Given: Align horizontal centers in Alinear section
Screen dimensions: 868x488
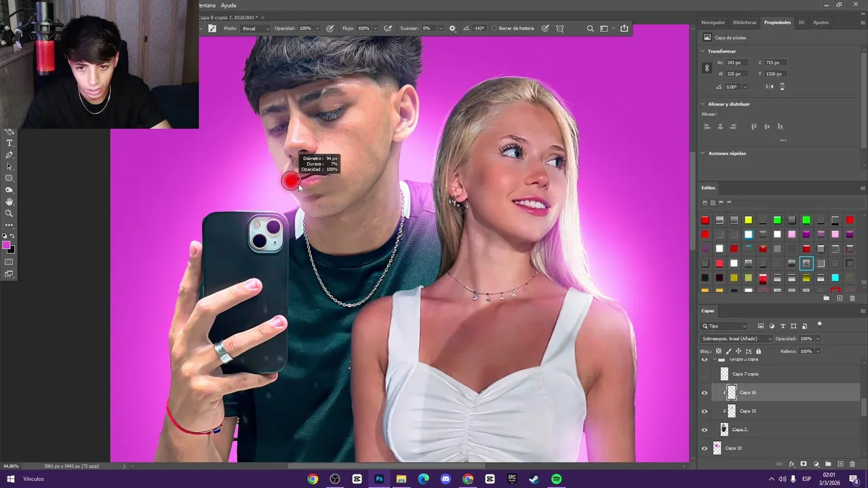Looking at the screenshot, I should coord(720,127).
